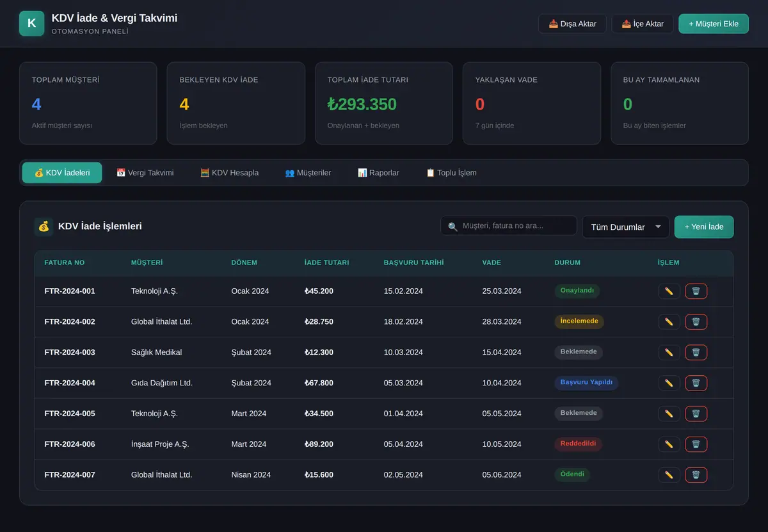Click the money bag icon beside KDV İade İşlemleri
Image resolution: width=768 pixels, height=532 pixels.
[x=44, y=226]
